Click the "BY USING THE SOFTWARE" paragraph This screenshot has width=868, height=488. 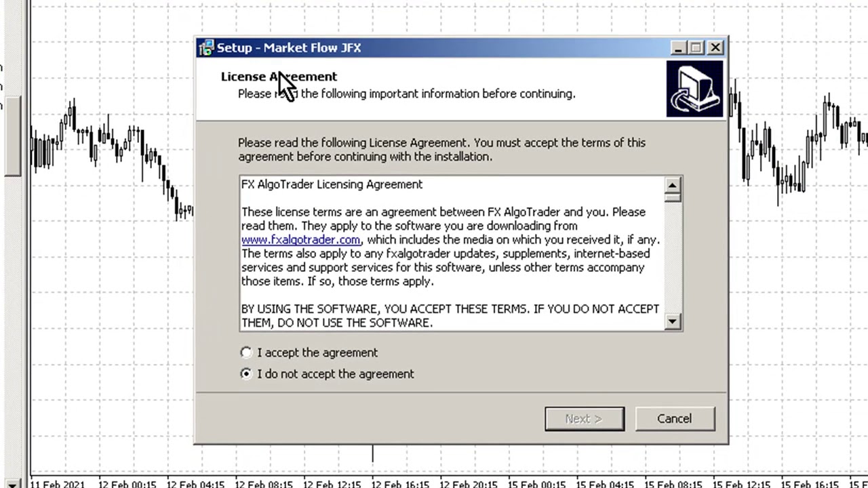[450, 316]
